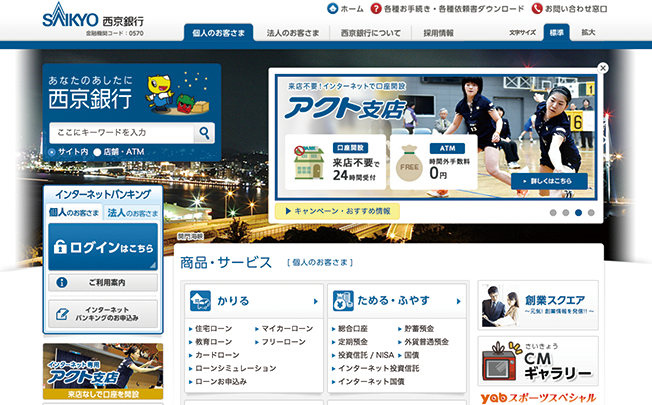Screen dimensions: 652x405
Task: Click the FREE money bag ATM icon
Action: pos(409,163)
